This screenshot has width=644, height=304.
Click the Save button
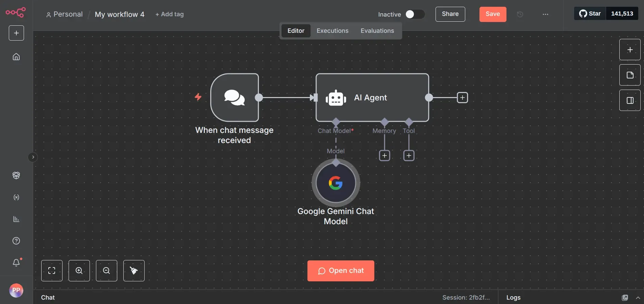(493, 14)
